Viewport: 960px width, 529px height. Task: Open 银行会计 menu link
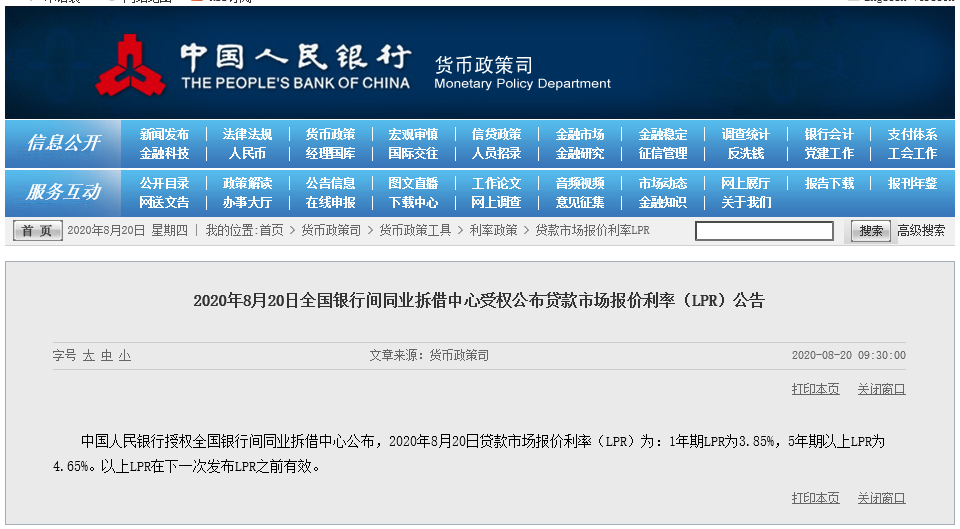click(829, 134)
